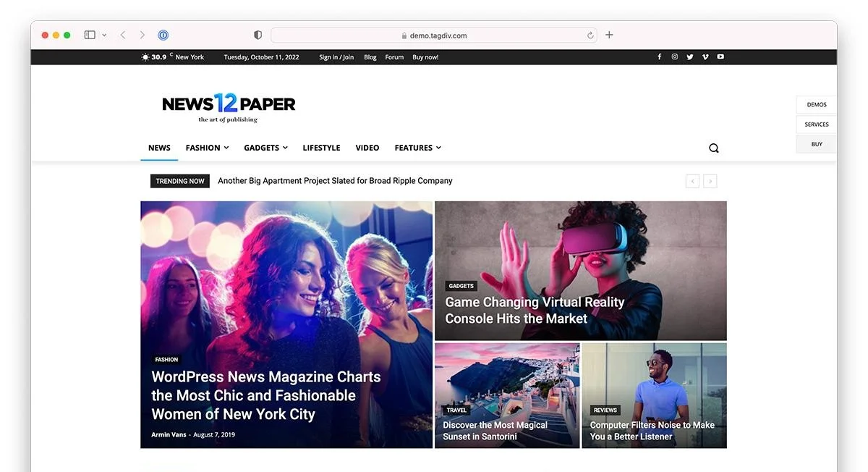The width and height of the screenshot is (868, 472).
Task: Click the site search magnifier icon
Action: pyautogui.click(x=714, y=148)
